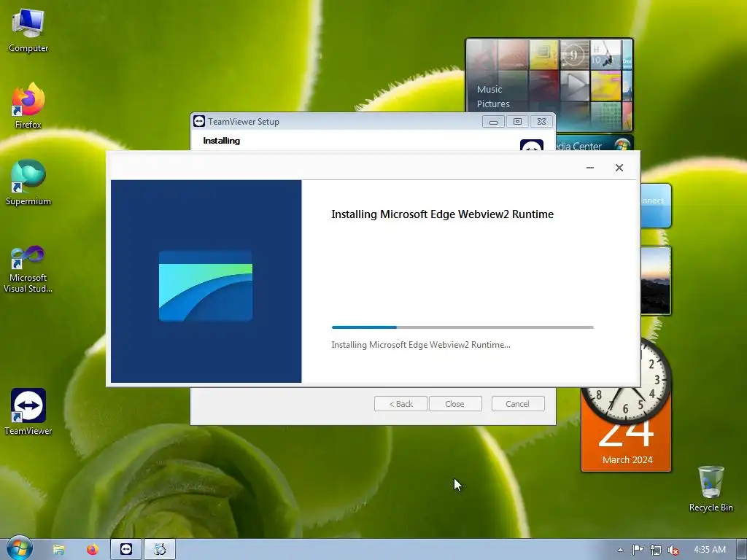Click the Back button in TeamViewer Setup
This screenshot has height=560, width=747.
click(x=400, y=404)
